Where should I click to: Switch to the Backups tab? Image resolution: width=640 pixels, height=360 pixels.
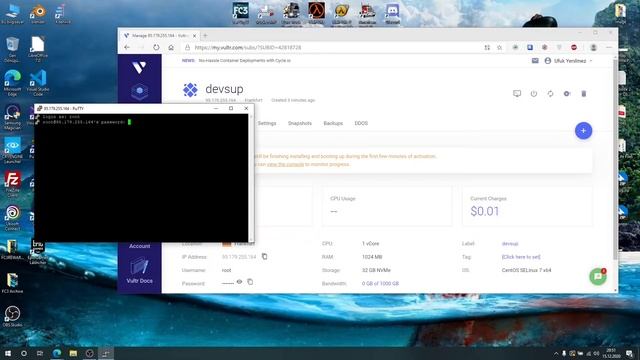[333, 123]
